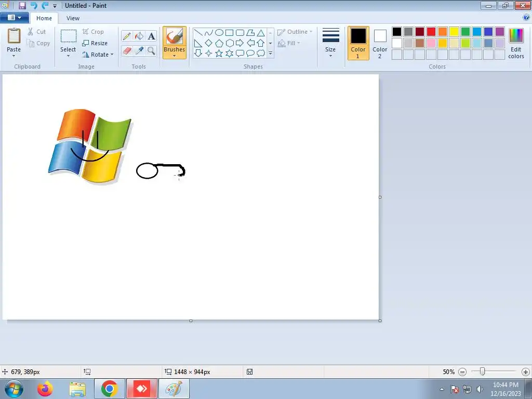
Task: Click the Crop button
Action: 94,32
